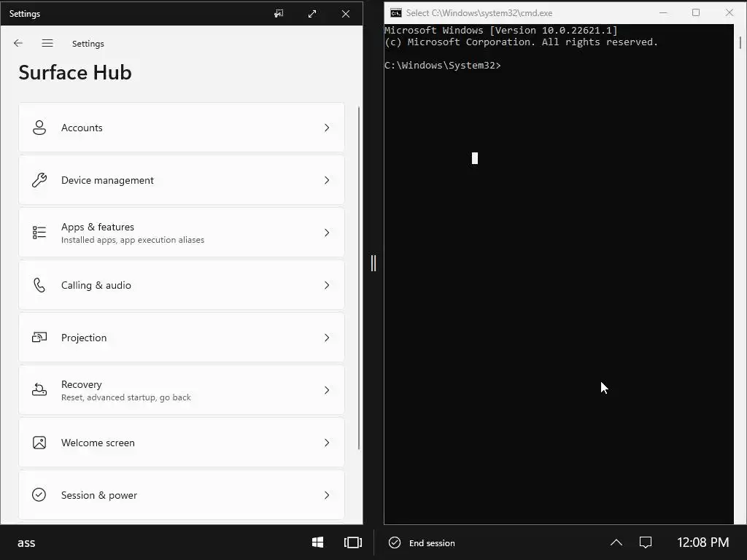Open the Windows Start menu
The width and height of the screenshot is (747, 560).
(x=318, y=542)
